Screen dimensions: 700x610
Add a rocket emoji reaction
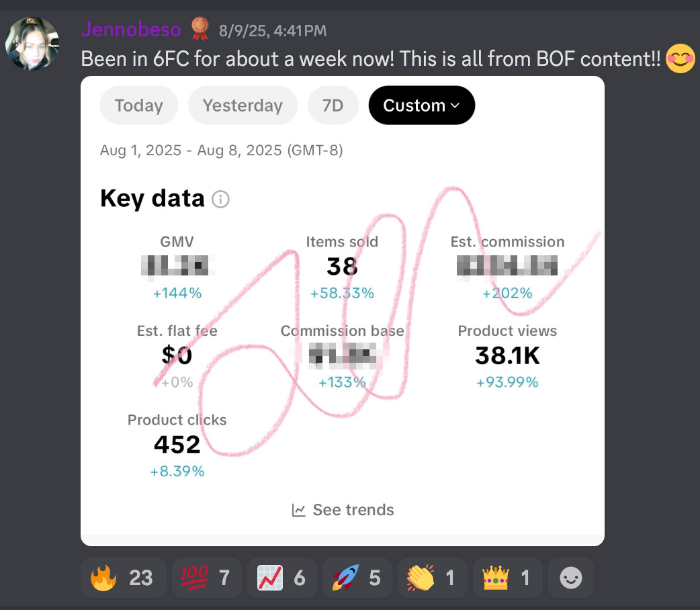coord(357,578)
